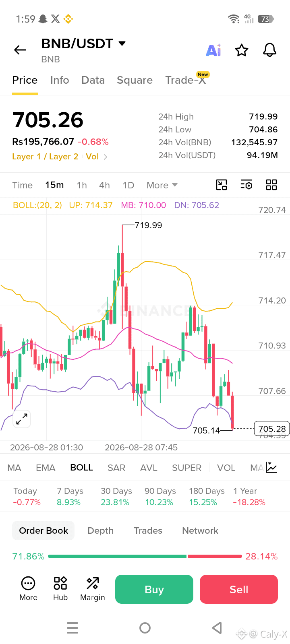Tap the Snapchat notification icon
Image resolution: width=290 pixels, height=644 pixels.
pyautogui.click(x=43, y=19)
